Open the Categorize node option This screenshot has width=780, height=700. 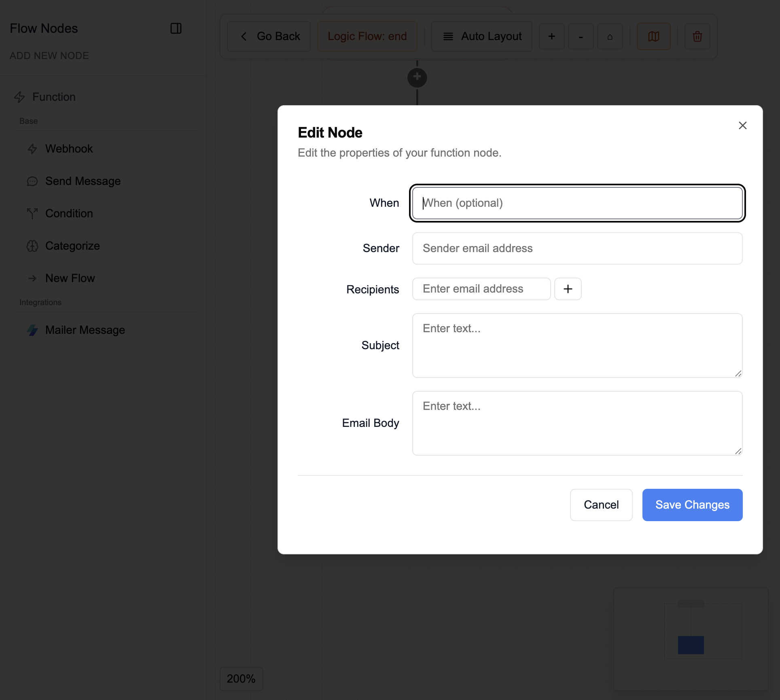point(72,246)
